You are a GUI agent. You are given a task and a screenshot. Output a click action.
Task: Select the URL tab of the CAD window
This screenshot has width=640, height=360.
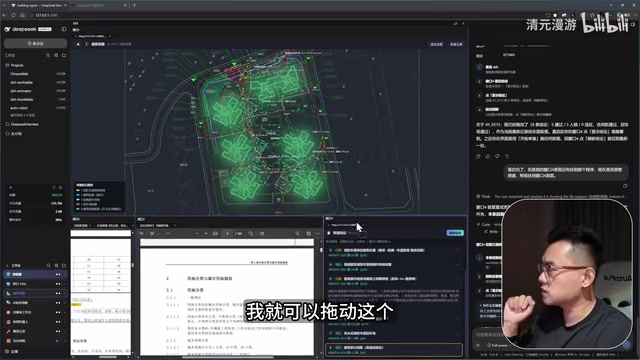point(92,36)
